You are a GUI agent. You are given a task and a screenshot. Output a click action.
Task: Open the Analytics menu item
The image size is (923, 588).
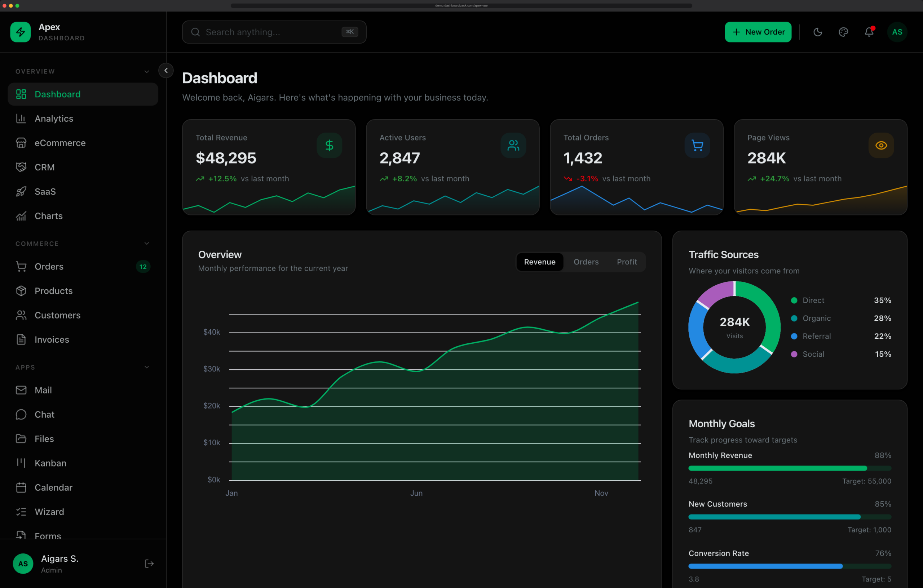83,119
